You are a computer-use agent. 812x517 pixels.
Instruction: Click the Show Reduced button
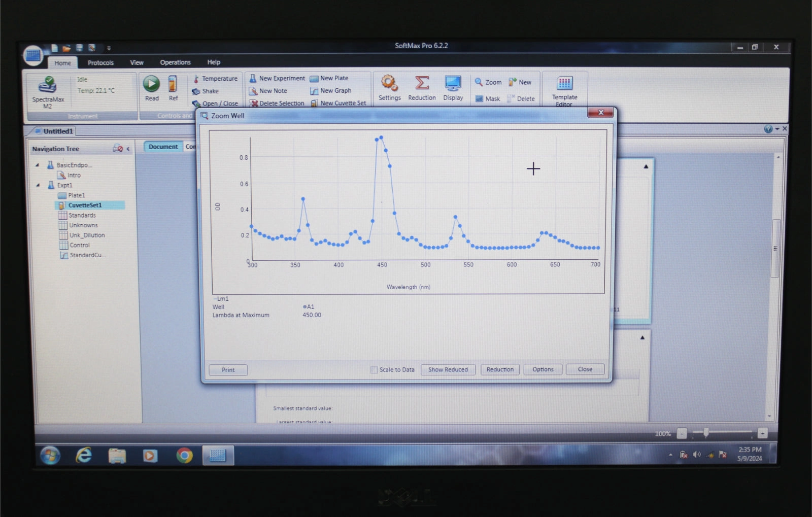[448, 369]
